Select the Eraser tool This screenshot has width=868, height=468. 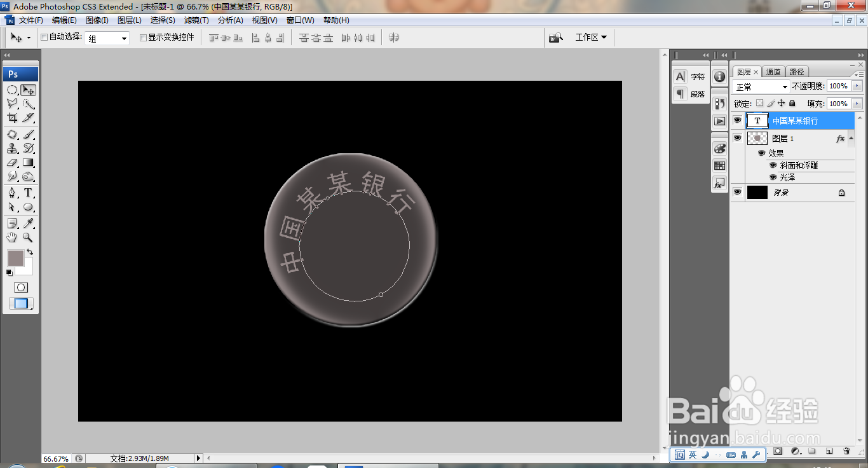[x=12, y=162]
